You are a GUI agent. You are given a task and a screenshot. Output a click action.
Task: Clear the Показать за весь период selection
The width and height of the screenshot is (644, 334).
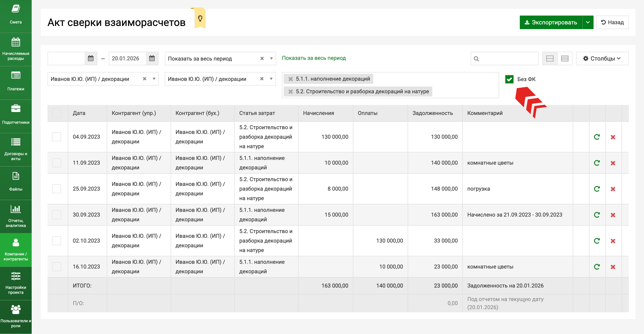(x=262, y=58)
